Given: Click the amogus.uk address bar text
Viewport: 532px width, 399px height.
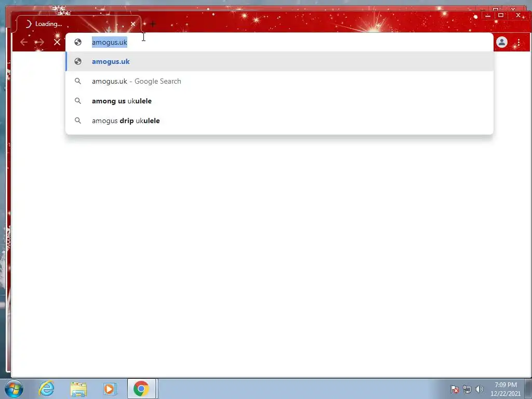Looking at the screenshot, I should pyautogui.click(x=109, y=42).
